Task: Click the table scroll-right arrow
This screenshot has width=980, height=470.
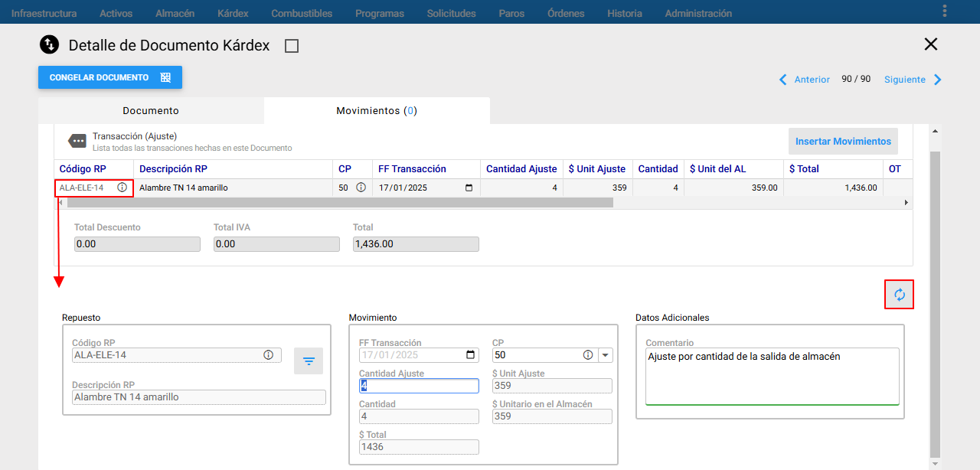Action: tap(906, 203)
